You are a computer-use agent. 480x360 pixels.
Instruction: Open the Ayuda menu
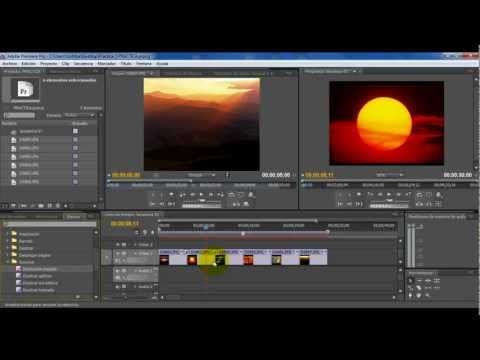pos(162,63)
